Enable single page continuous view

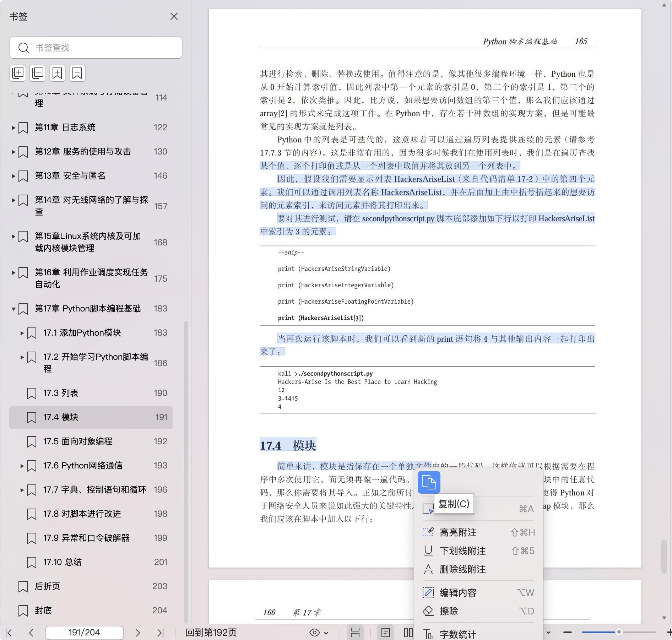pyautogui.click(x=385, y=633)
